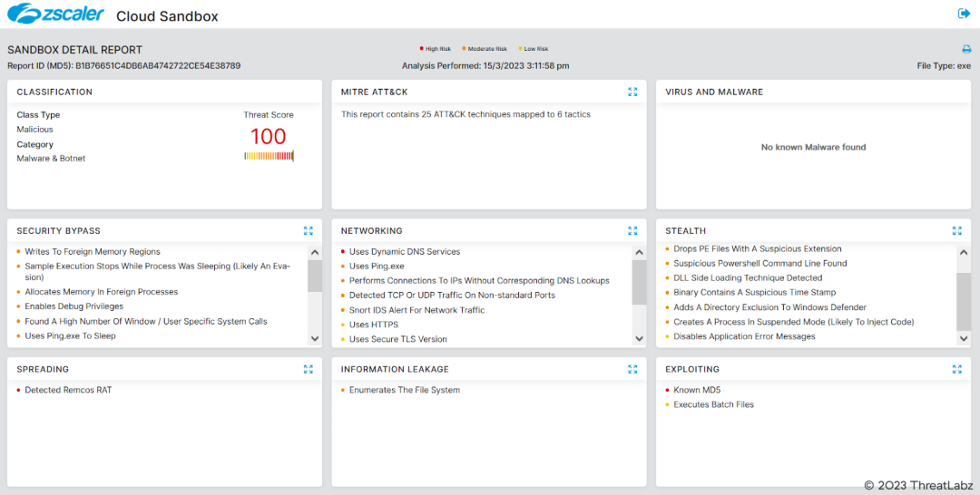This screenshot has height=495, width=980.
Task: Expand the Spreading panel
Action: 309,369
